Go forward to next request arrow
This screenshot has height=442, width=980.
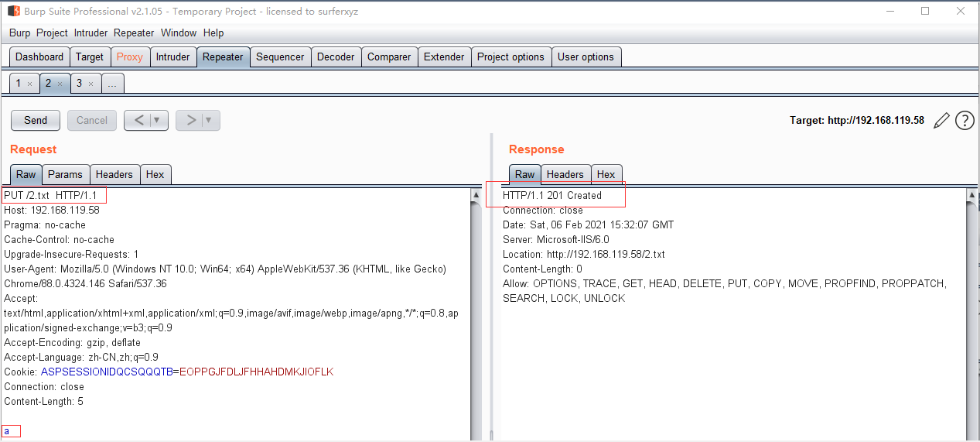(190, 120)
